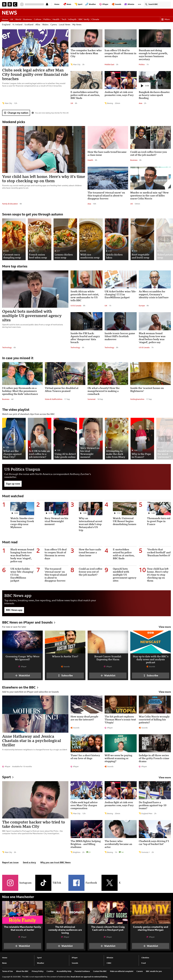Open BBC News TikTok icon

pyautogui.click(x=43, y=883)
